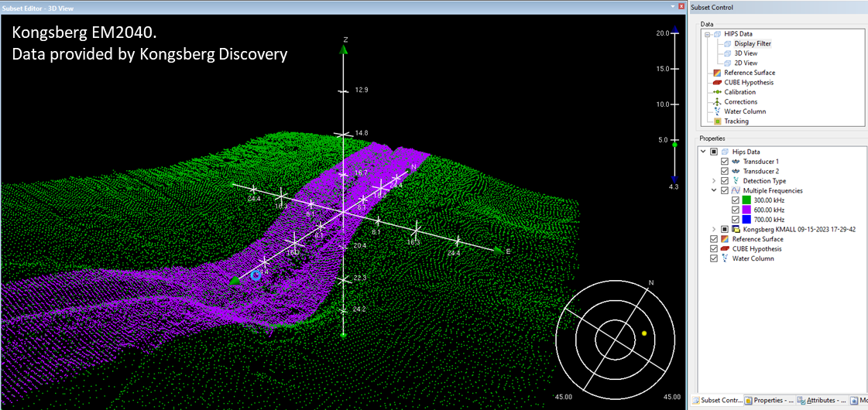Click Display Filter under HIPS Data
This screenshot has width=868, height=410.
[753, 44]
